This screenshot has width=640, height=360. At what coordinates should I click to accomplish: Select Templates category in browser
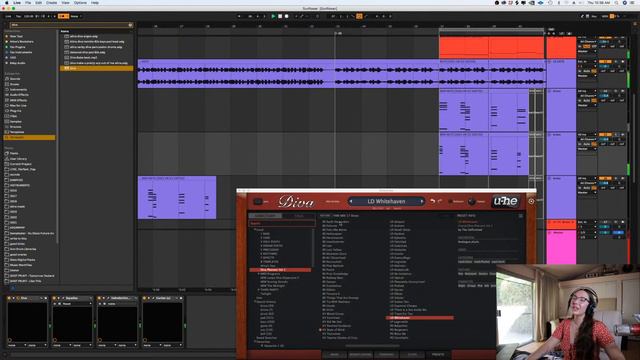tap(17, 132)
